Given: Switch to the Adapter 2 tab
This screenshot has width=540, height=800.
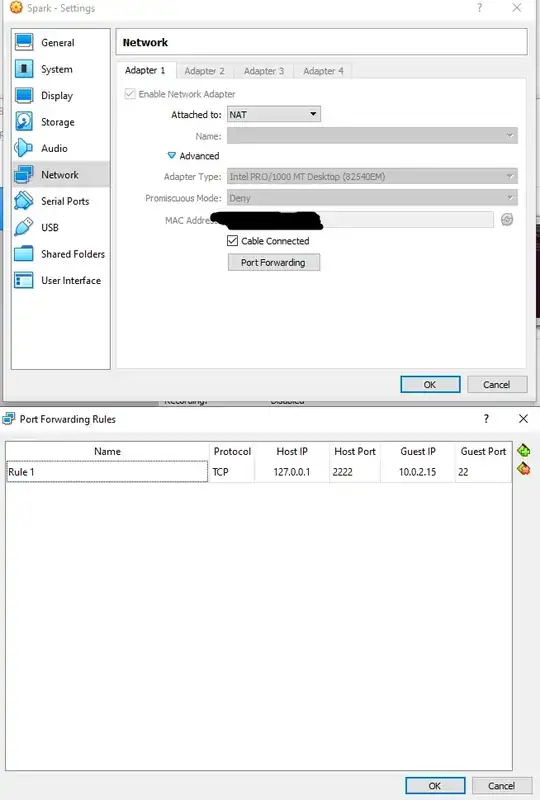Looking at the screenshot, I should 204,71.
